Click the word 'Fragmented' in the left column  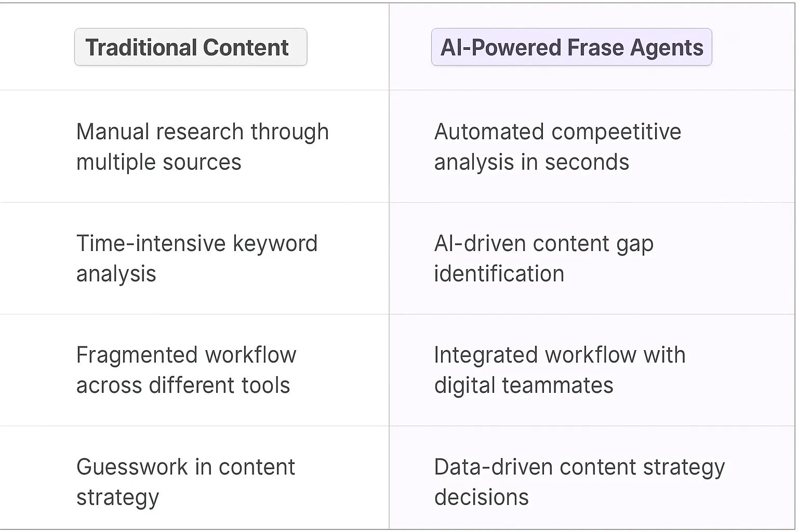pos(135,355)
